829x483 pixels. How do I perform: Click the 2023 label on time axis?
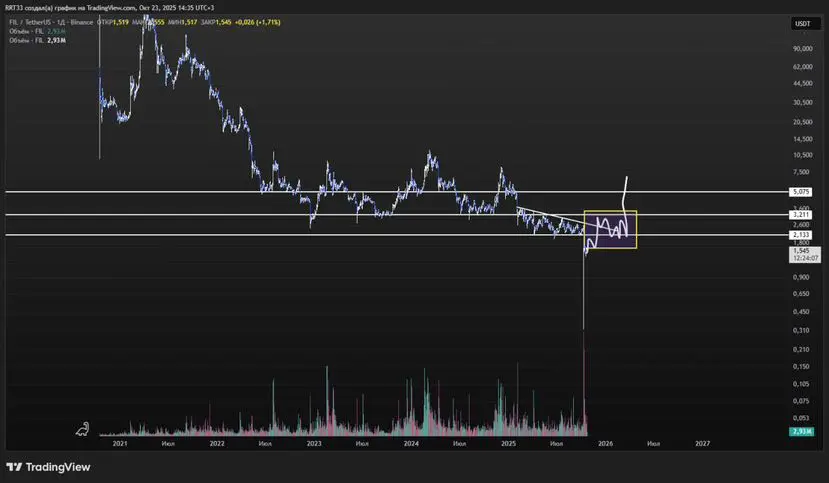coord(314,444)
